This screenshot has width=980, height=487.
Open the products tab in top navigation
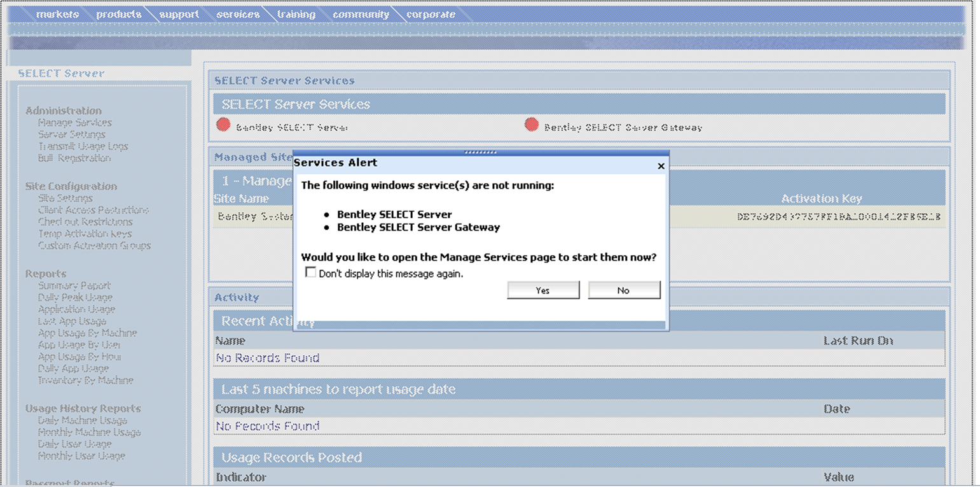(x=119, y=14)
